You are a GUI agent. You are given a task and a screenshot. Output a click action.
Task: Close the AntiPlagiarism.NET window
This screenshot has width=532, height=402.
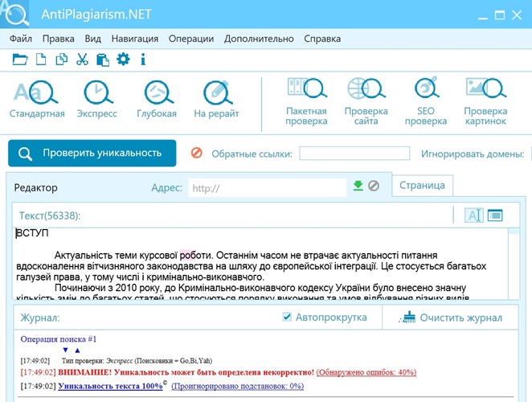(x=517, y=15)
